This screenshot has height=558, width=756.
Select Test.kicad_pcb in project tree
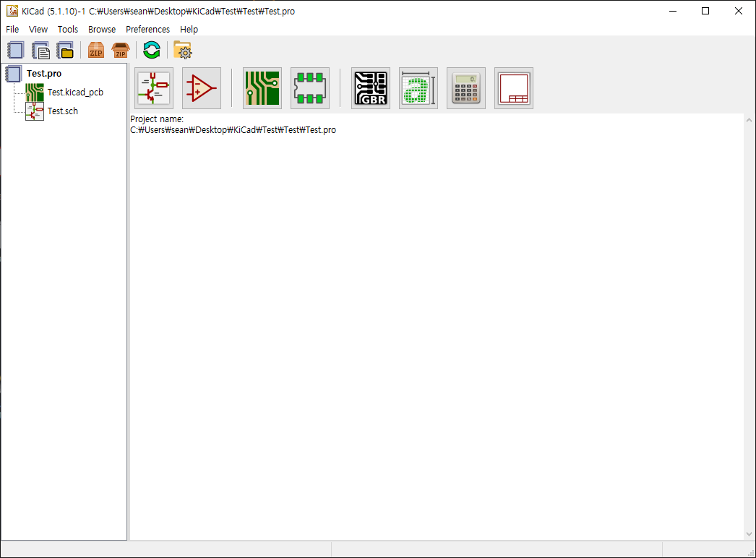75,92
